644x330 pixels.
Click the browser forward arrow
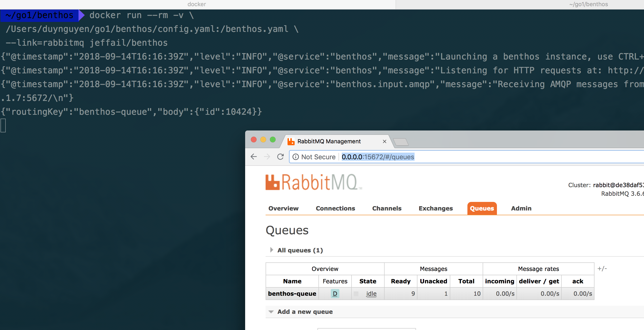point(267,157)
